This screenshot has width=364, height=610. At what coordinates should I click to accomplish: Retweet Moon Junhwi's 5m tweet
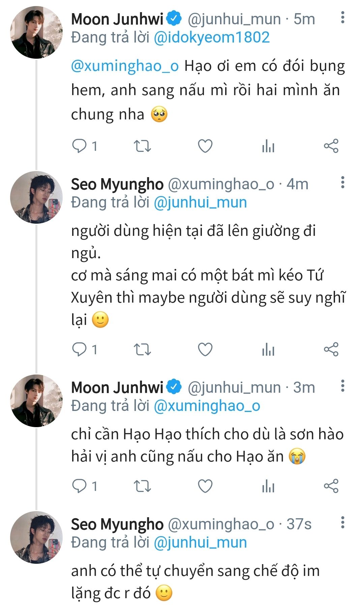[142, 146]
